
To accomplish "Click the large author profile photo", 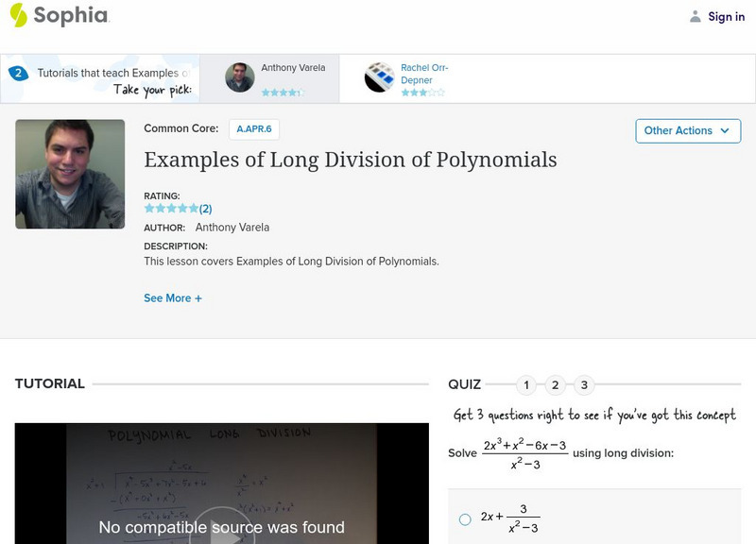I will [x=70, y=174].
